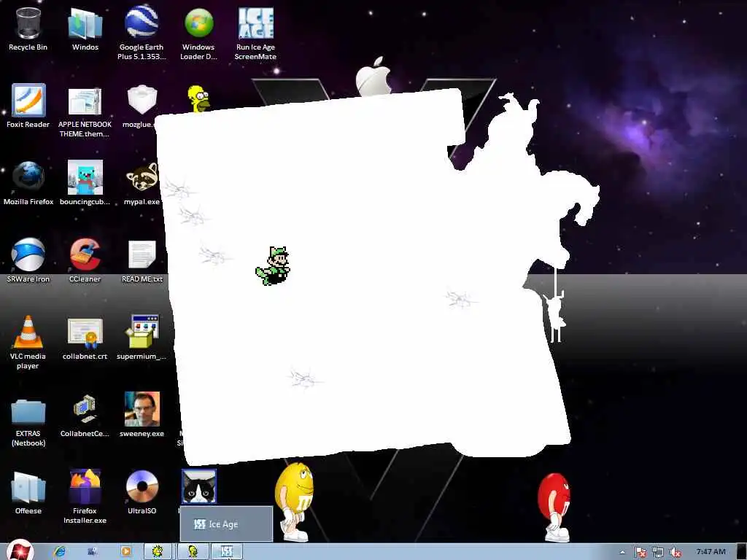Open the network tray icon
Image resolution: width=747 pixels, height=560 pixels.
[x=658, y=552]
